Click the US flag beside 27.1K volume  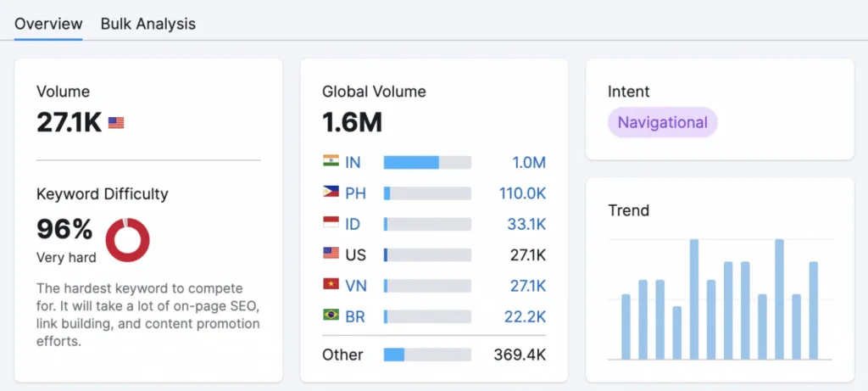pos(116,123)
